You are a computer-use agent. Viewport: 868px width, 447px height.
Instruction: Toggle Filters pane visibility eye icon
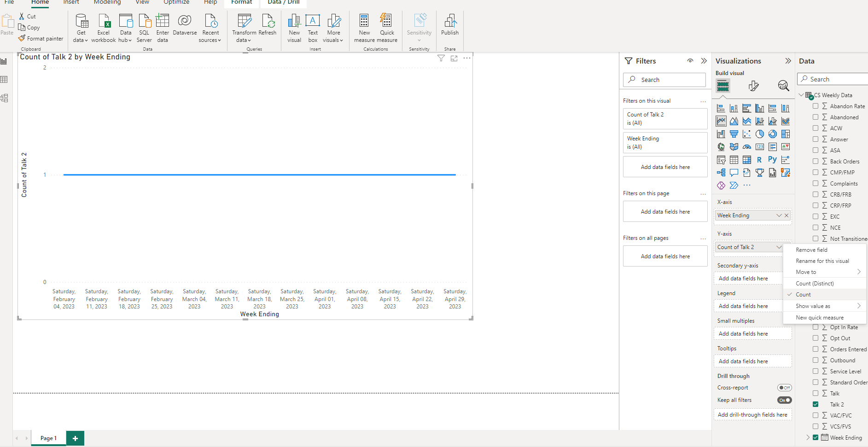(690, 61)
